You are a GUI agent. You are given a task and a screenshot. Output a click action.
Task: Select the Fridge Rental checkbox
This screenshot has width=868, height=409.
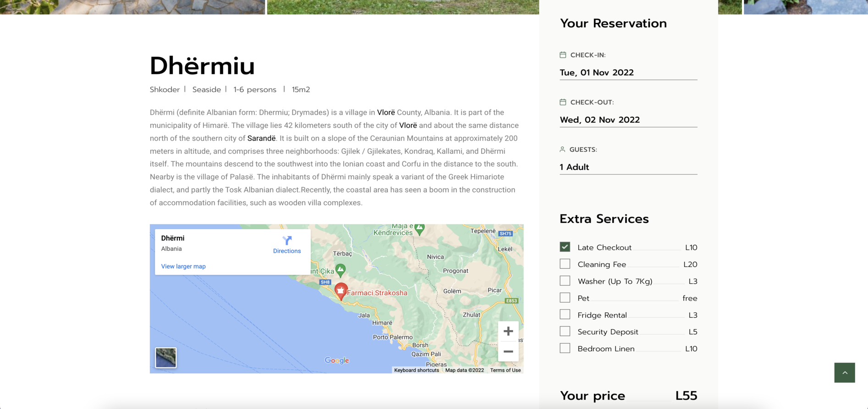565,315
